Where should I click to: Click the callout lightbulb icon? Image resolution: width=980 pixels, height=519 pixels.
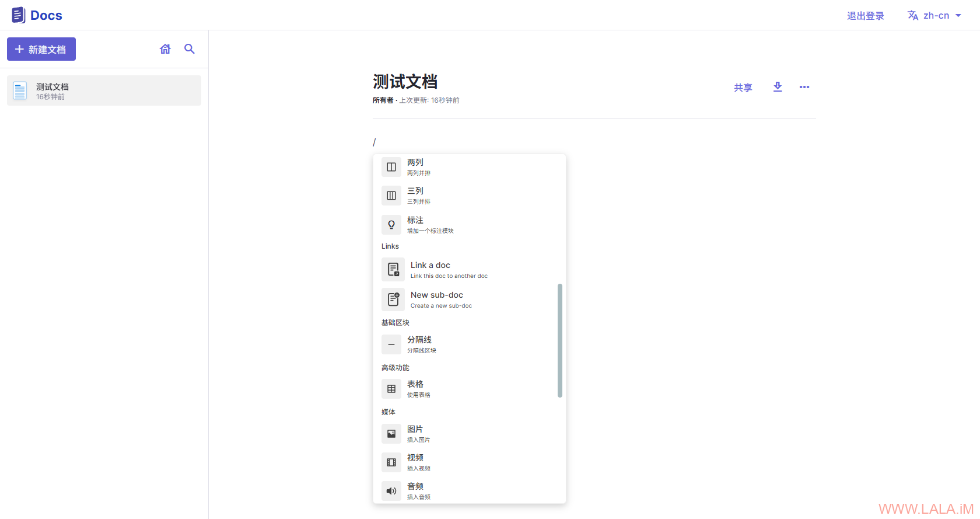click(x=391, y=225)
